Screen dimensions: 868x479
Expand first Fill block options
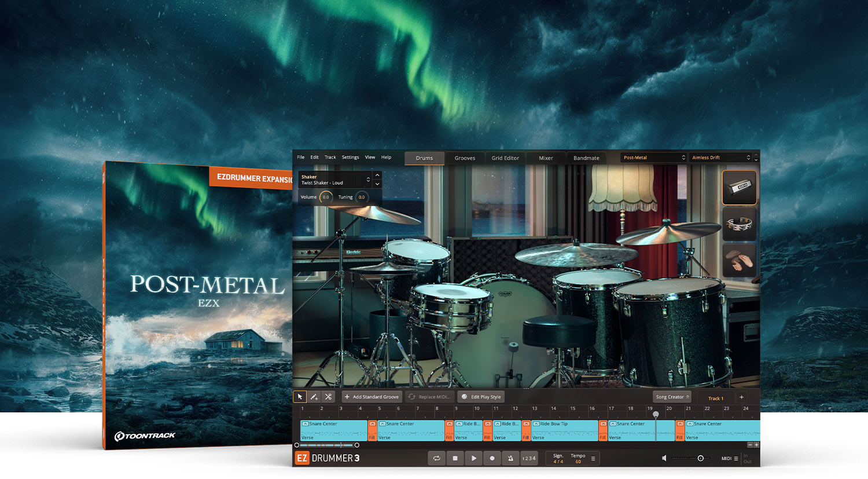[373, 424]
